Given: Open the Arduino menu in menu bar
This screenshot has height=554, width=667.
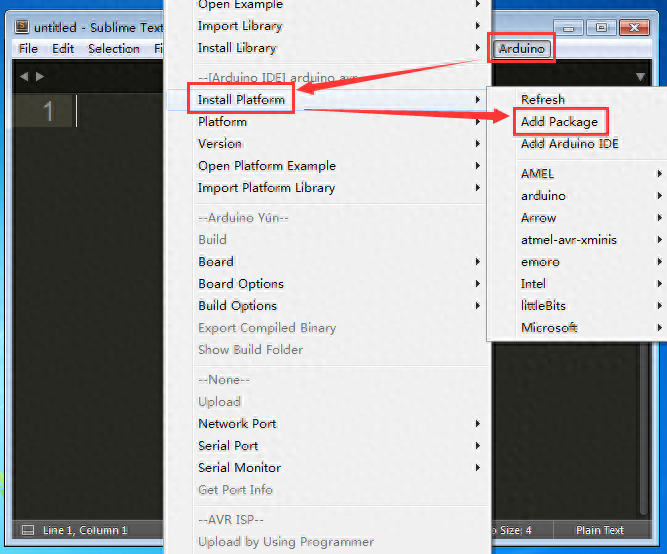Looking at the screenshot, I should [522, 49].
